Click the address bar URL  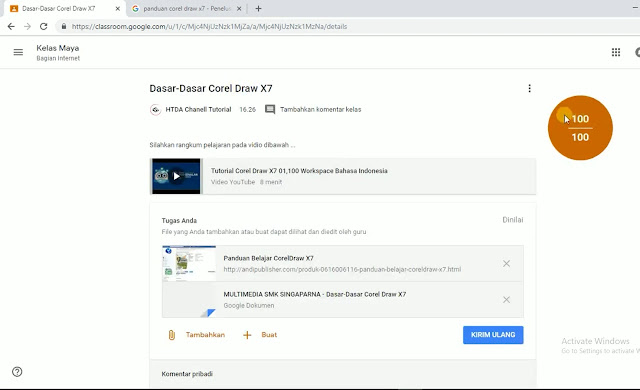(209, 27)
